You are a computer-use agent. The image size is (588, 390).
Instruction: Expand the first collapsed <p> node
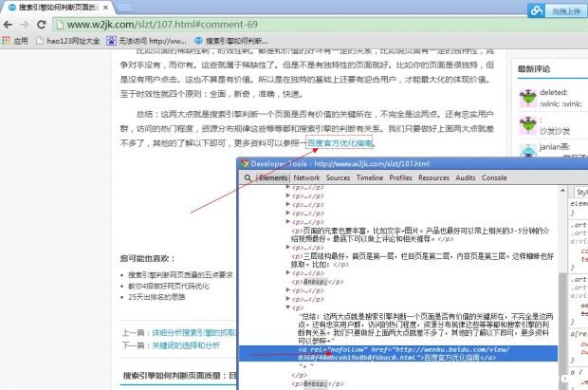click(x=287, y=188)
